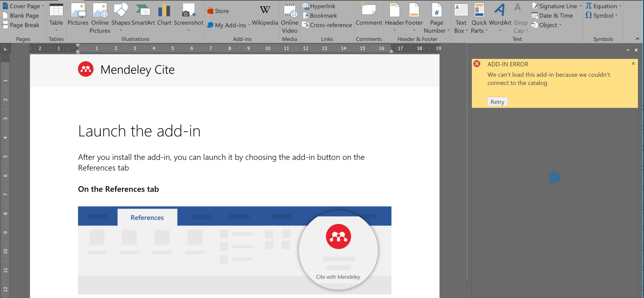Click the "Launch the add-in" heading
This screenshot has height=298, width=644.
tap(139, 131)
